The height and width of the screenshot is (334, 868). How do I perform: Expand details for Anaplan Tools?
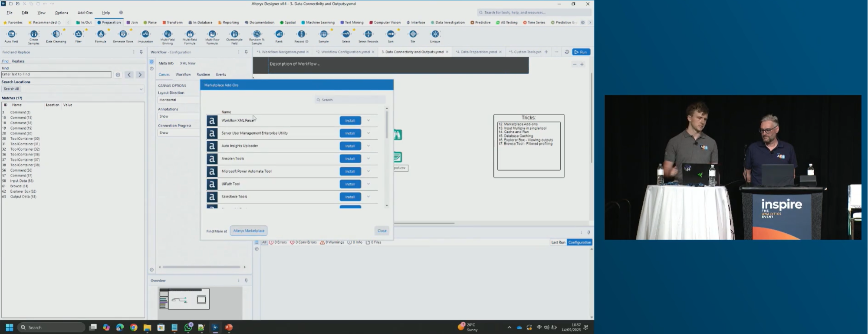point(368,159)
